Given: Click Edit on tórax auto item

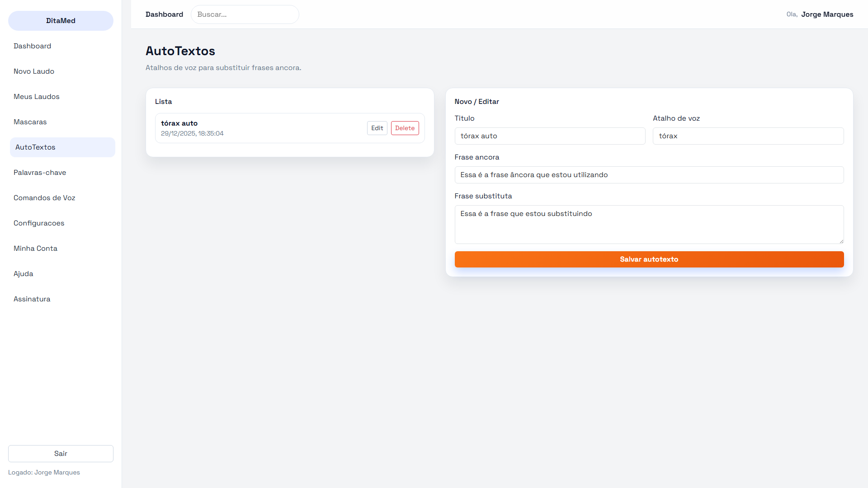Looking at the screenshot, I should (x=377, y=128).
